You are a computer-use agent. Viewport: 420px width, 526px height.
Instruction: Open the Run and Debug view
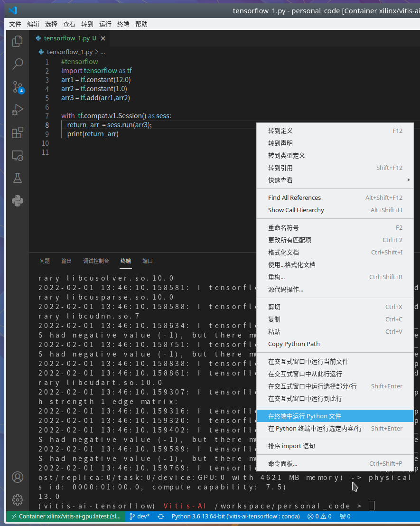click(x=18, y=110)
